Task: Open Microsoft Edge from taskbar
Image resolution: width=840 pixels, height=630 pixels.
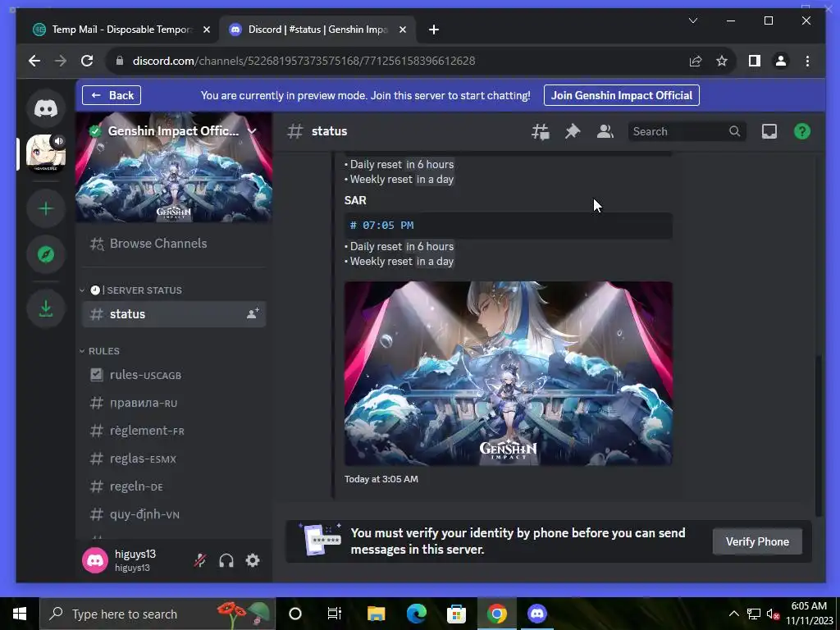Action: coord(416,614)
